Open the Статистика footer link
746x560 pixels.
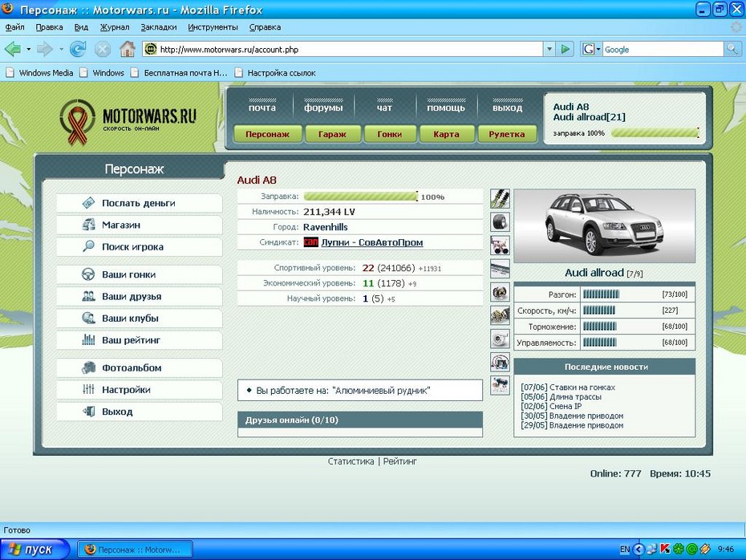coord(351,461)
